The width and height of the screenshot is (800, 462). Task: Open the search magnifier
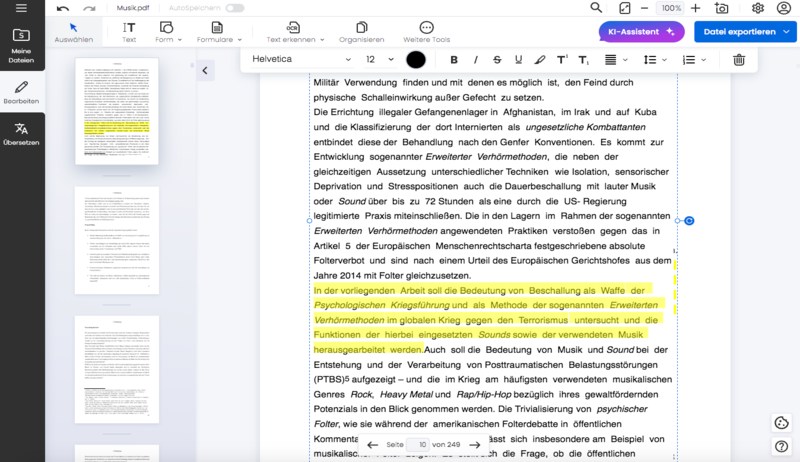pyautogui.click(x=596, y=8)
